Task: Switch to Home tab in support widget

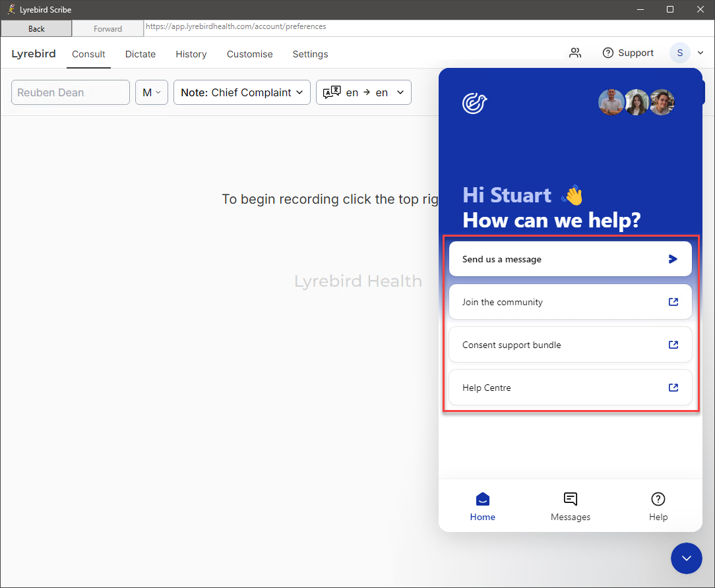Action: click(482, 506)
